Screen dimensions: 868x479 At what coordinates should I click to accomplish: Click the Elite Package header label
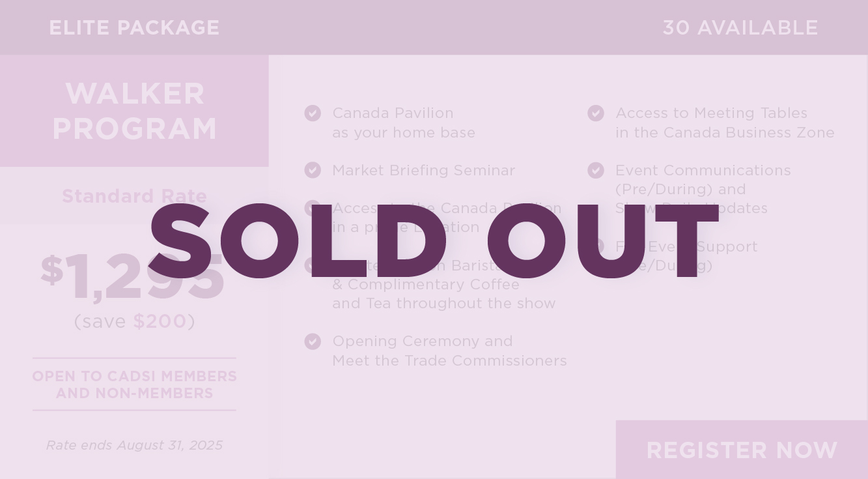click(x=134, y=28)
